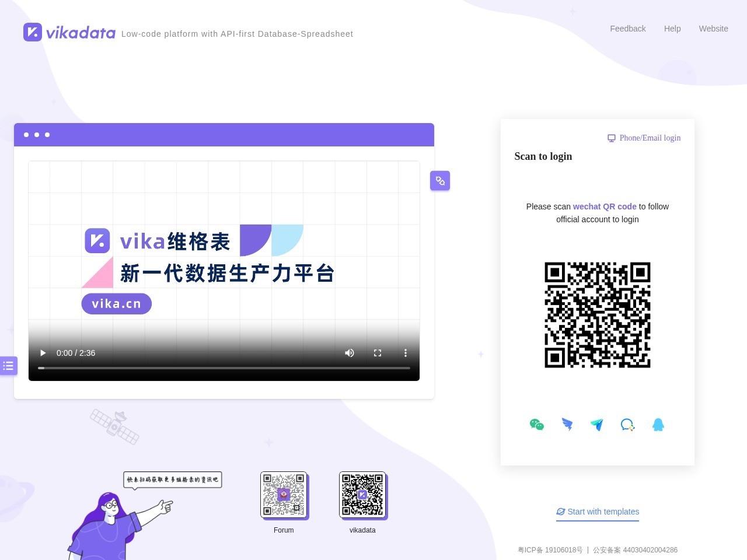Click public security record 44030402004286
This screenshot has width=747, height=560.
coord(636,550)
